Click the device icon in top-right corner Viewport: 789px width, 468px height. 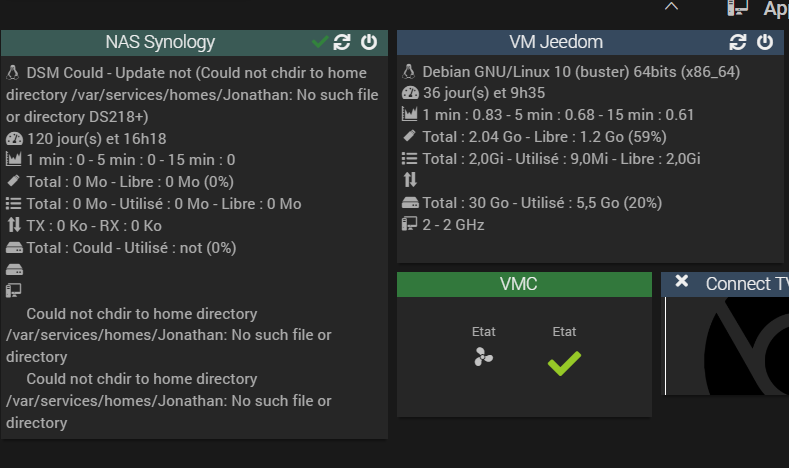[x=738, y=7]
